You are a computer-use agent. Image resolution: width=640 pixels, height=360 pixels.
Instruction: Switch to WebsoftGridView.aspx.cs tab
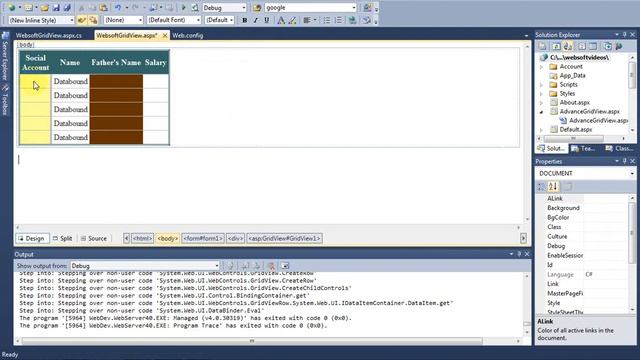coord(49,36)
